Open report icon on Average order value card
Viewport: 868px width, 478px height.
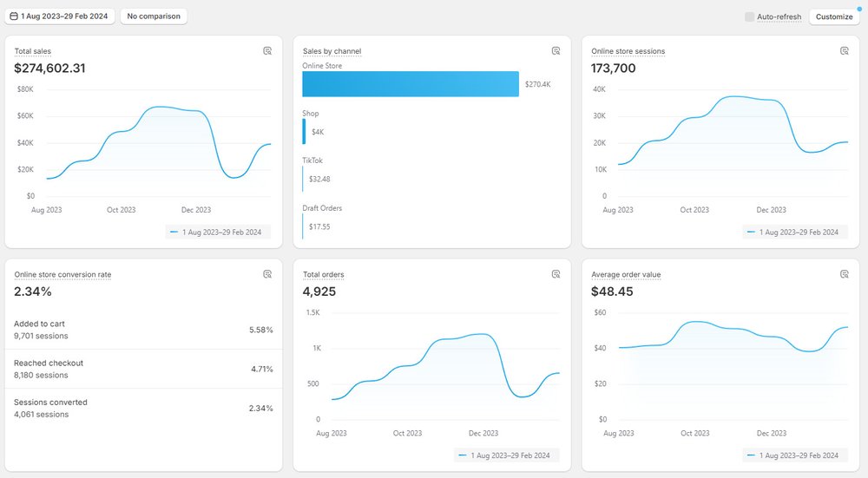(x=844, y=274)
